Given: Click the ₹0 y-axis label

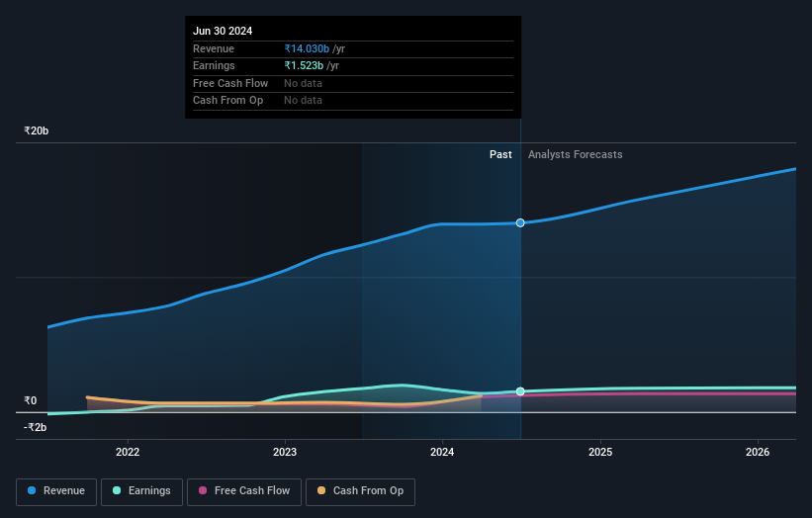Looking at the screenshot, I should 31,400.
